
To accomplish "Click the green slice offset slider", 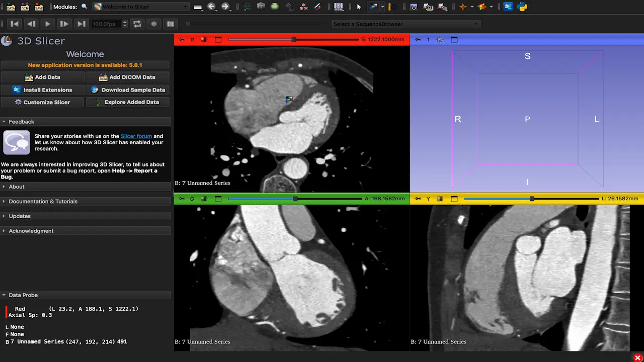I will 295,199.
